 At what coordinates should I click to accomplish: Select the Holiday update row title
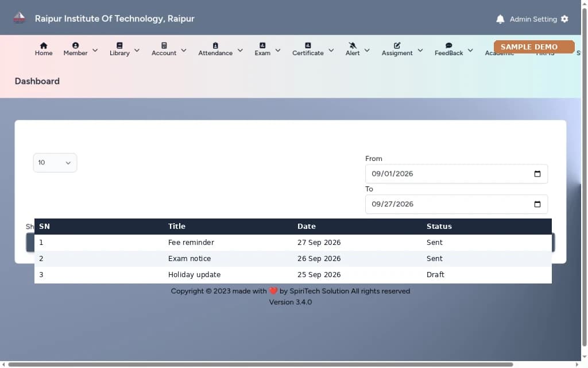tap(194, 275)
